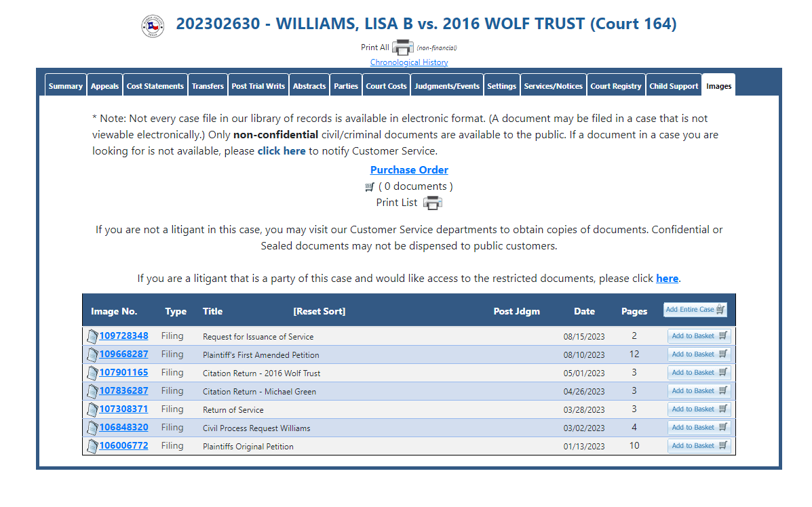The width and height of the screenshot is (812, 507).
Task: Go to the Transfers tab
Action: click(x=208, y=86)
